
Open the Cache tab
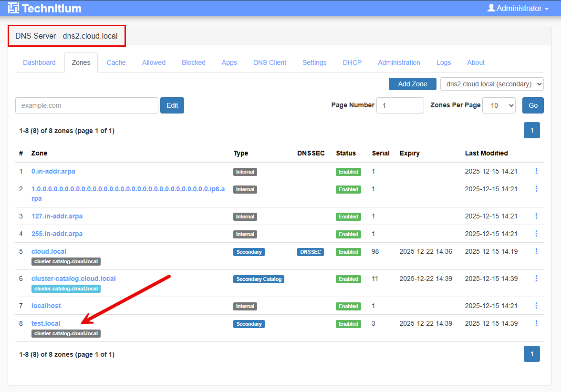click(116, 62)
